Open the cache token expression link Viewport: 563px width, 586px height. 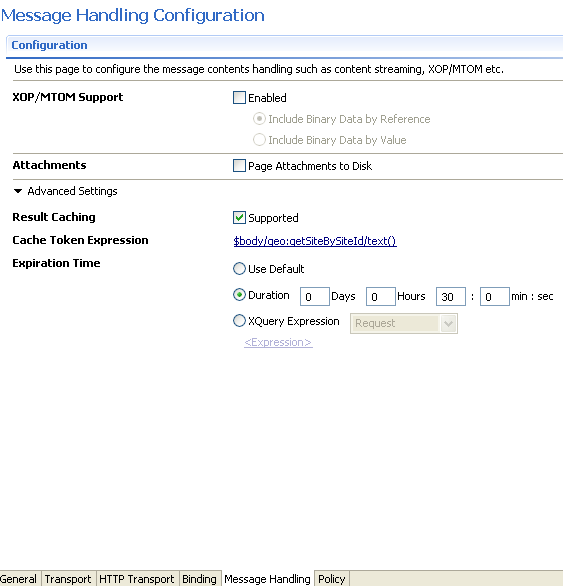pyautogui.click(x=315, y=241)
